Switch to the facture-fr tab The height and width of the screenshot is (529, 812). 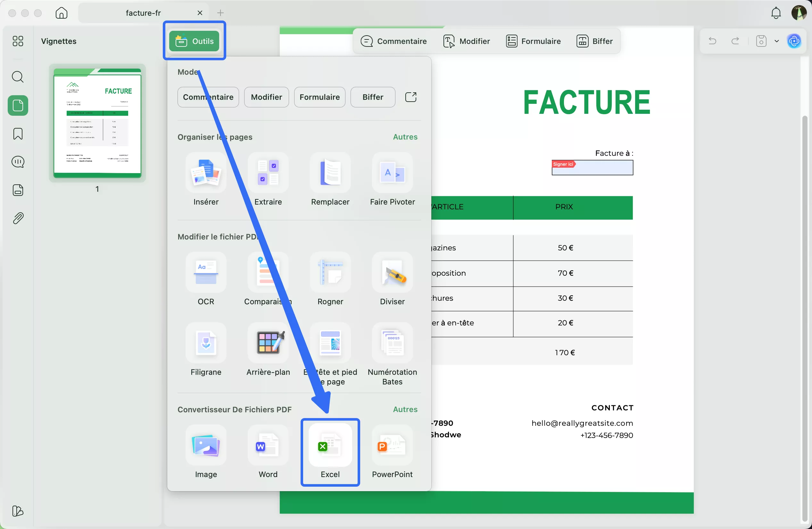pos(143,13)
